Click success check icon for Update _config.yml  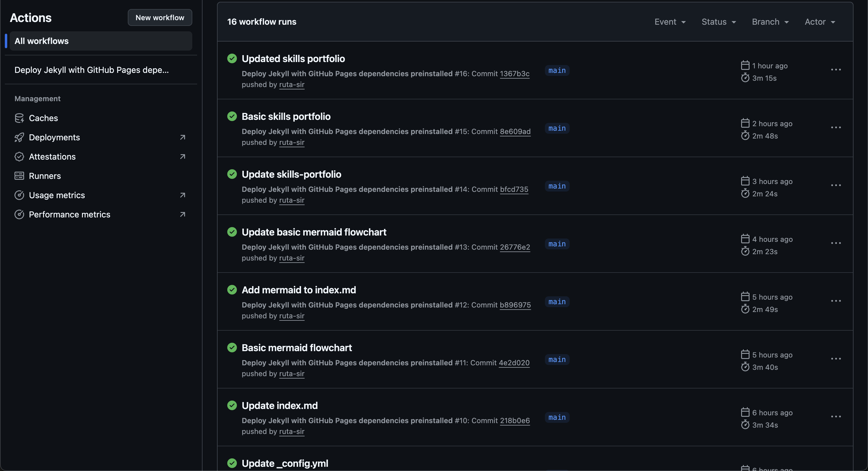[x=232, y=463]
